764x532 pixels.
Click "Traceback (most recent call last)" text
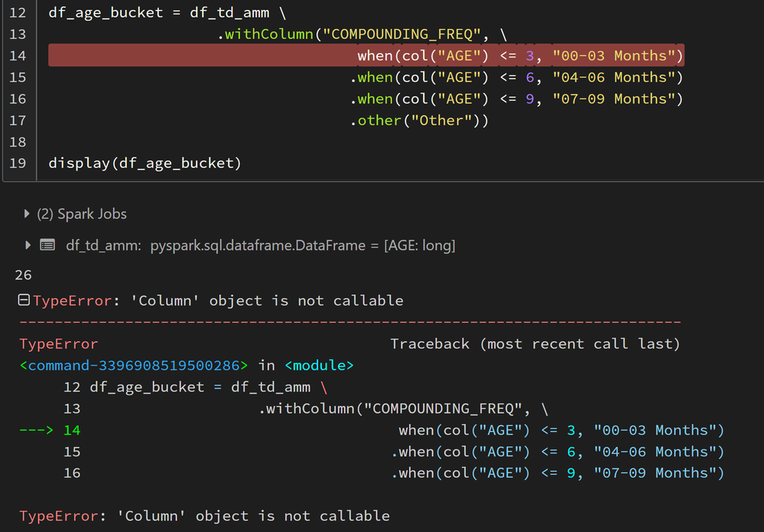(x=535, y=344)
